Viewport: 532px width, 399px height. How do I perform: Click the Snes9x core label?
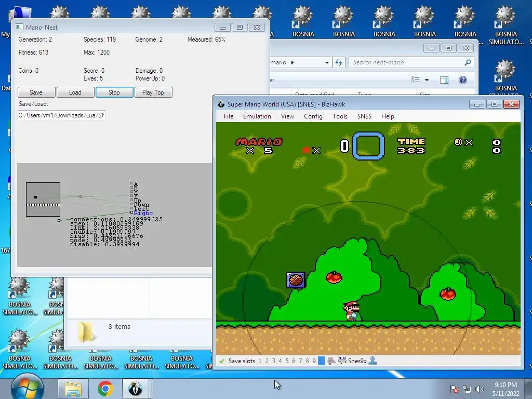click(357, 361)
